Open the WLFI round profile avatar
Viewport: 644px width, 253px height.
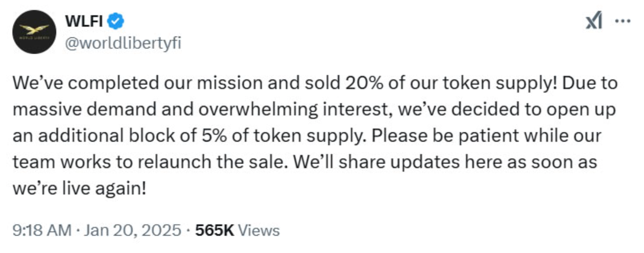[34, 32]
